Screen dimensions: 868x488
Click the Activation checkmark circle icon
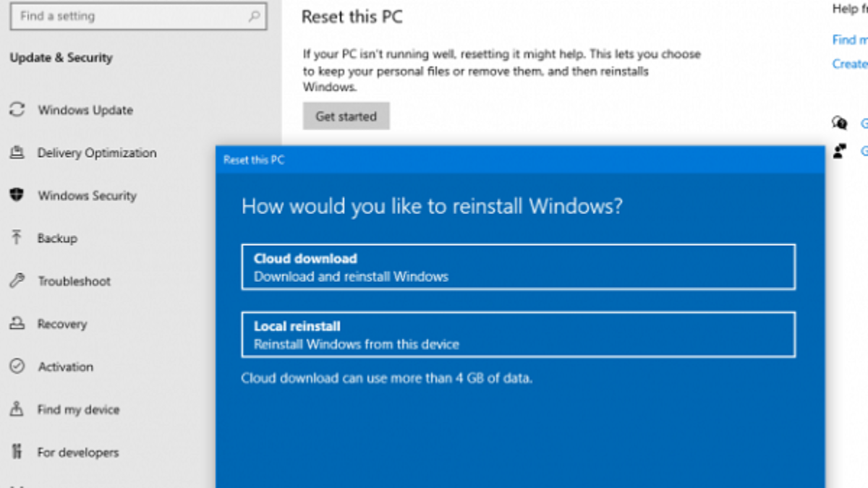tap(16, 367)
